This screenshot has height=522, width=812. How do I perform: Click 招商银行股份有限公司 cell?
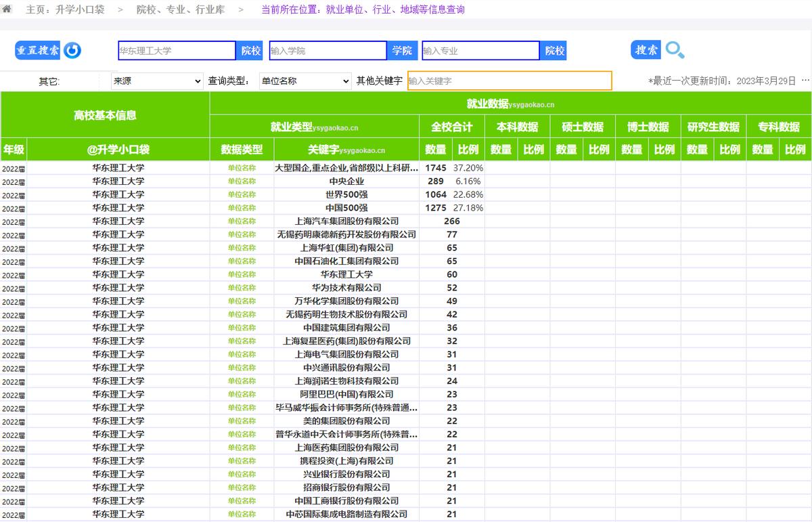(x=346, y=487)
